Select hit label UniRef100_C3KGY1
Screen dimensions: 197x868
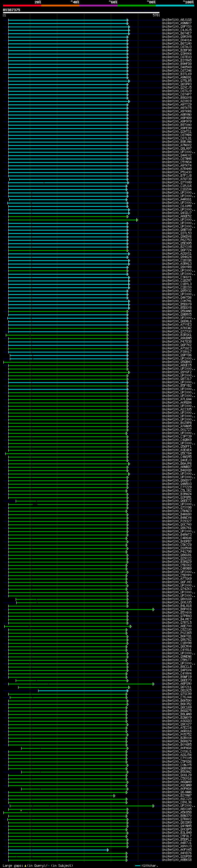(x=177, y=277)
